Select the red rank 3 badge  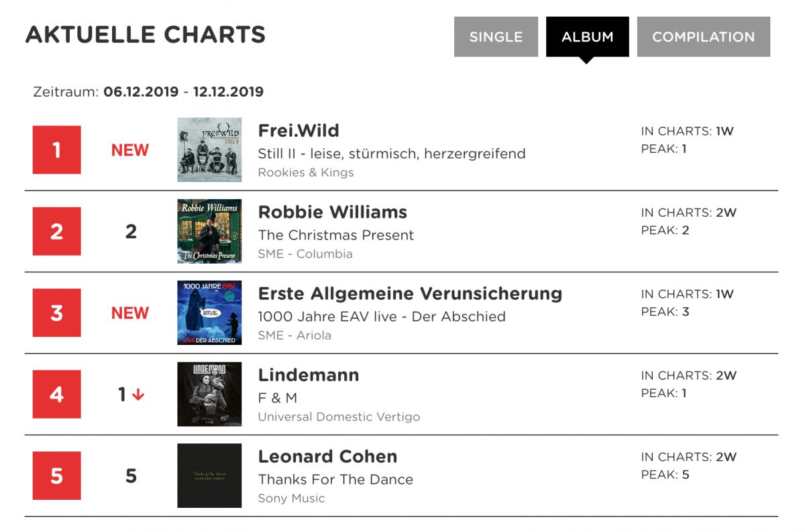[x=57, y=313]
